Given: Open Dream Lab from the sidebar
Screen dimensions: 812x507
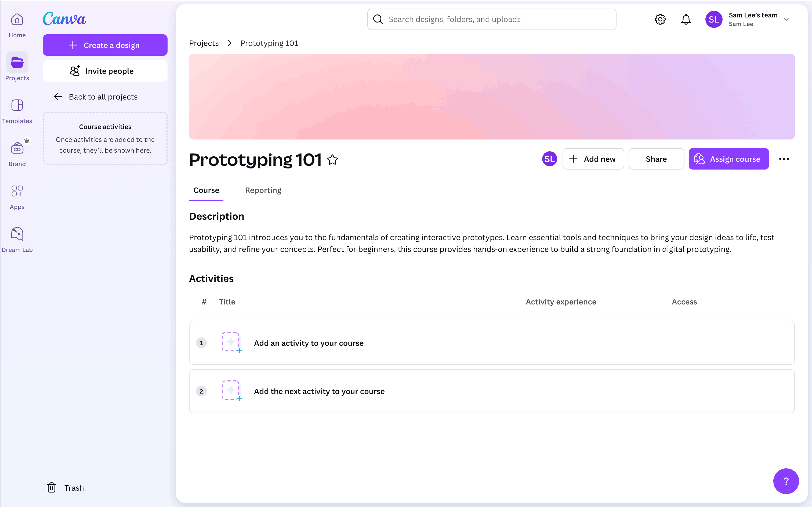Looking at the screenshot, I should 17,240.
